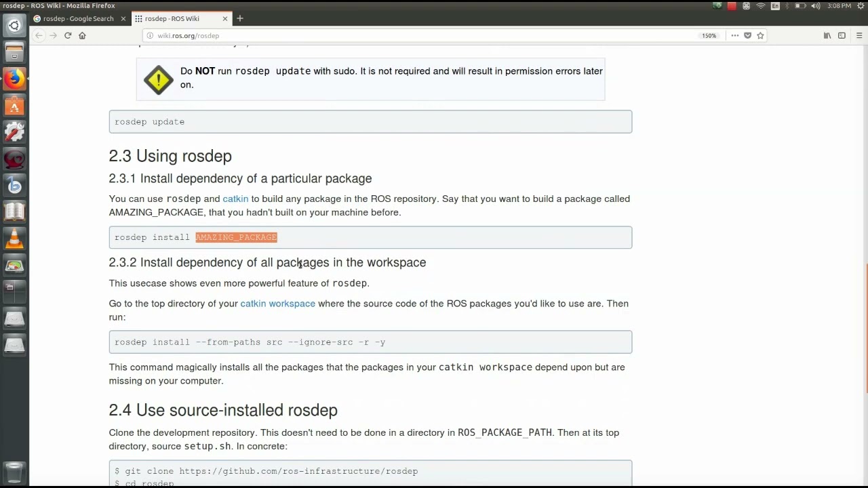Click the page's vertical scrollbar thumb
The width and height of the screenshot is (868, 488).
click(x=865, y=327)
